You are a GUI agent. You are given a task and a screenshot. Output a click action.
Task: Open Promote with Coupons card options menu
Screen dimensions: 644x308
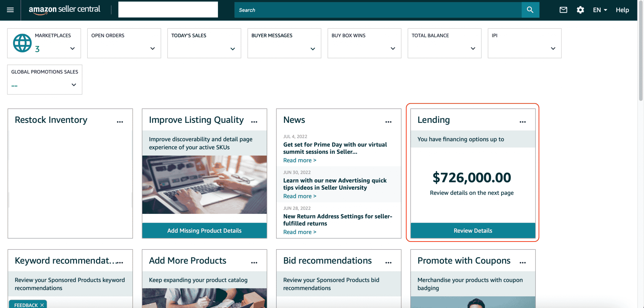(x=523, y=262)
